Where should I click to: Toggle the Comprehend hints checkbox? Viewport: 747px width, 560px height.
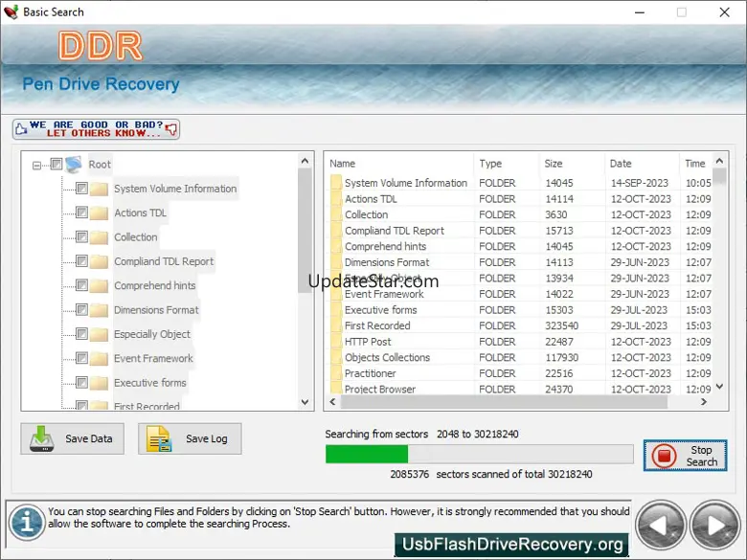81,285
